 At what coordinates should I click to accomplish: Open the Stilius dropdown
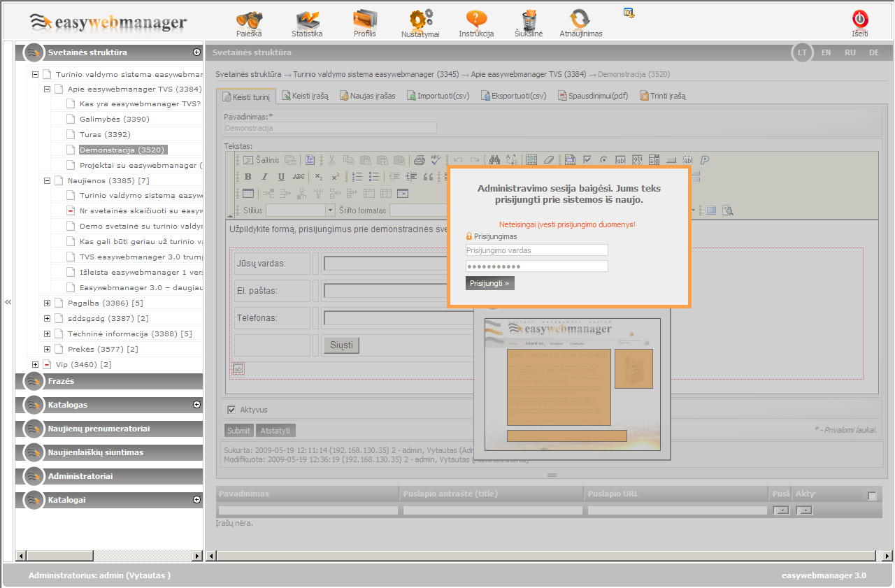coord(301,210)
